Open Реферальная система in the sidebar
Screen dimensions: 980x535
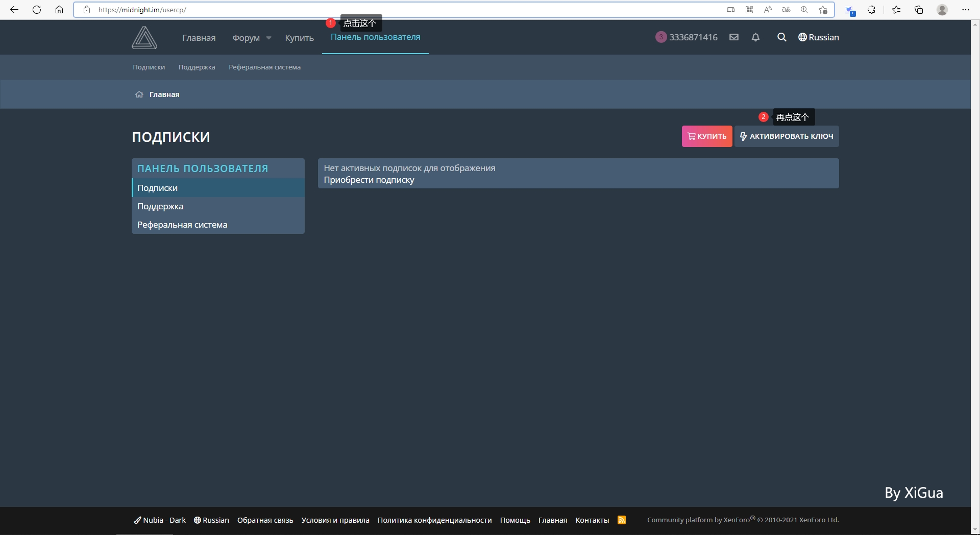(182, 225)
